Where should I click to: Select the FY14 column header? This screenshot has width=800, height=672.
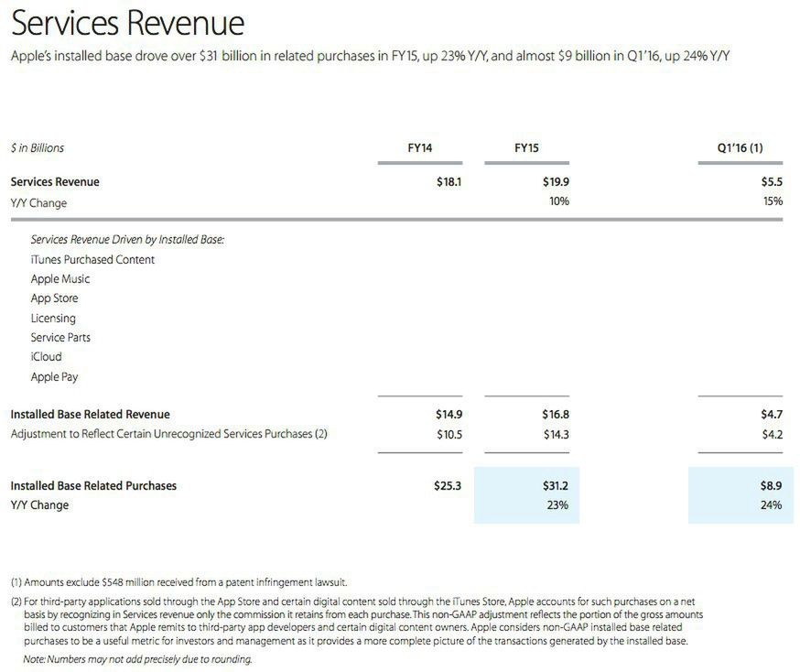pos(419,147)
